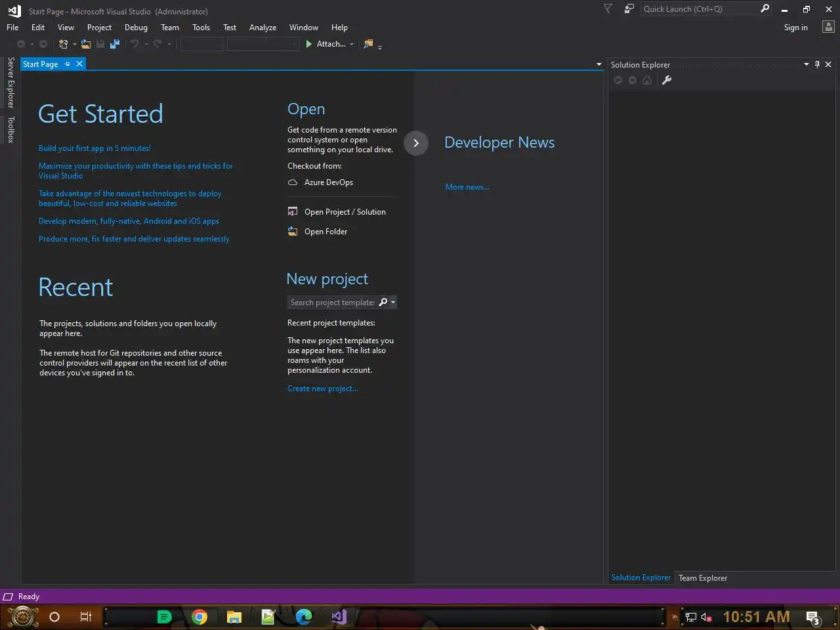840x630 pixels.
Task: Open the Undo history dropdown arrow
Action: pyautogui.click(x=146, y=45)
